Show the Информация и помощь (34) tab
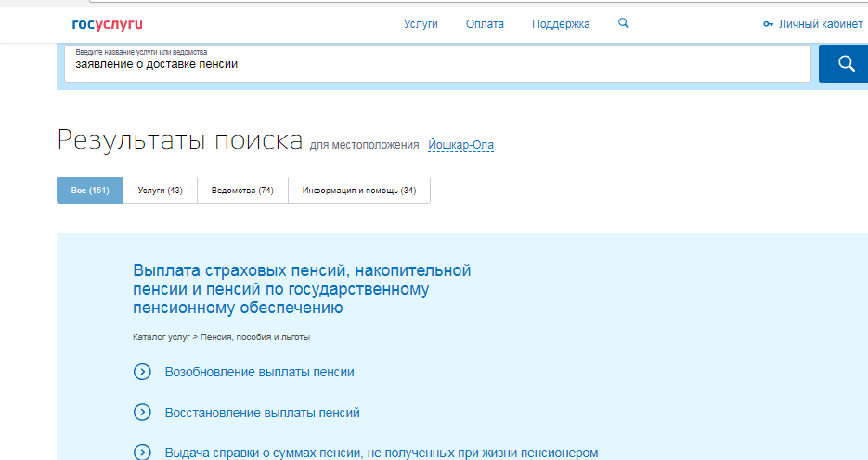 [359, 191]
